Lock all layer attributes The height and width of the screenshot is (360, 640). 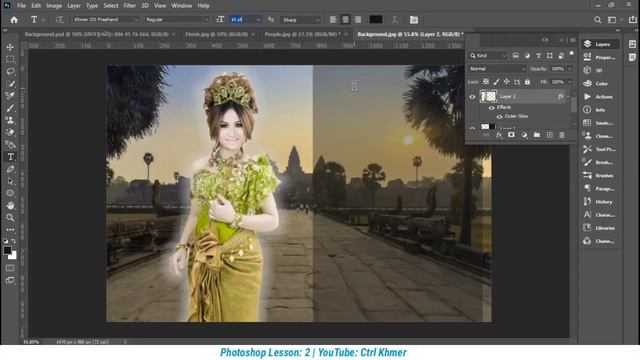pyautogui.click(x=527, y=82)
